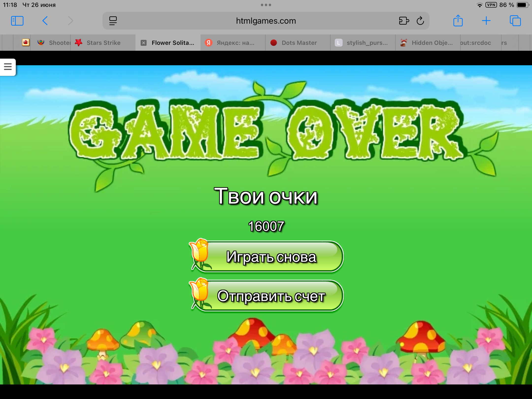Screen dimensions: 532x399
Task: Switch to the Hidden Obje... tab
Action: pyautogui.click(x=428, y=43)
